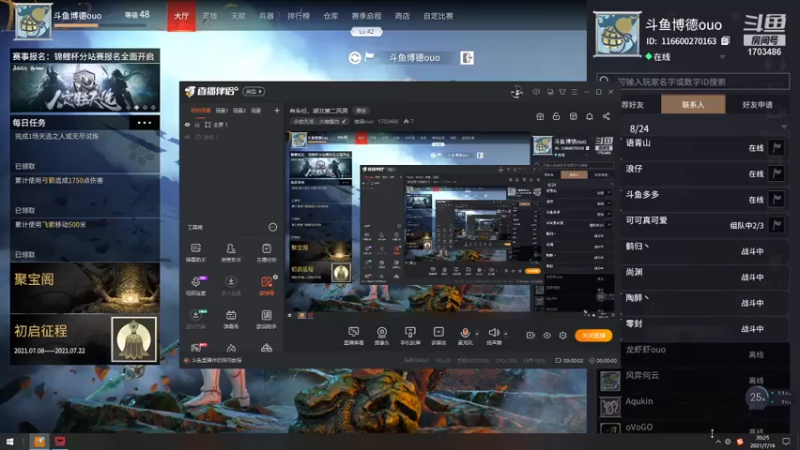Switch to the 兵器 tab
This screenshot has width=800, height=450.
tap(266, 16)
